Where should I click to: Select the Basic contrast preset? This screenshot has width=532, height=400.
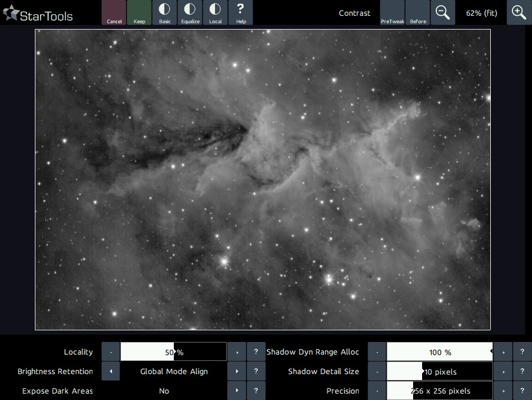click(165, 13)
